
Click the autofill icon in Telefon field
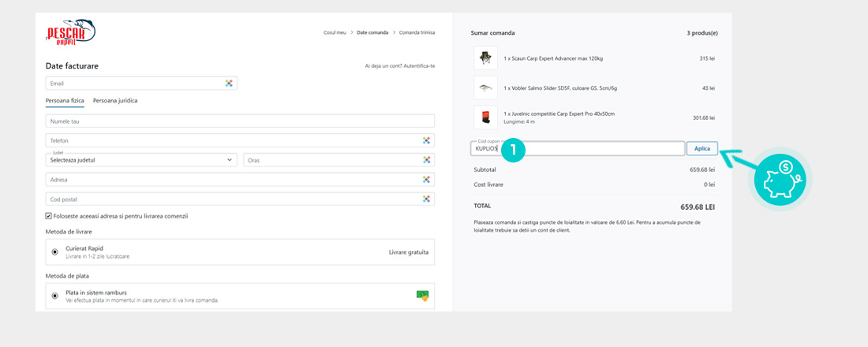(426, 140)
